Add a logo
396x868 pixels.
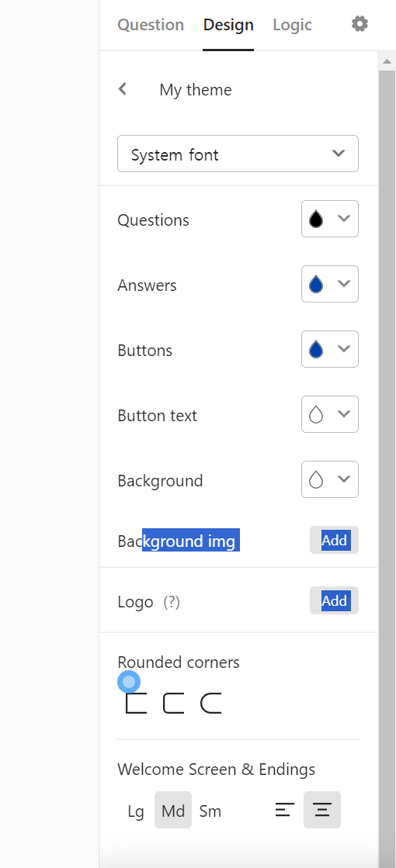point(334,600)
